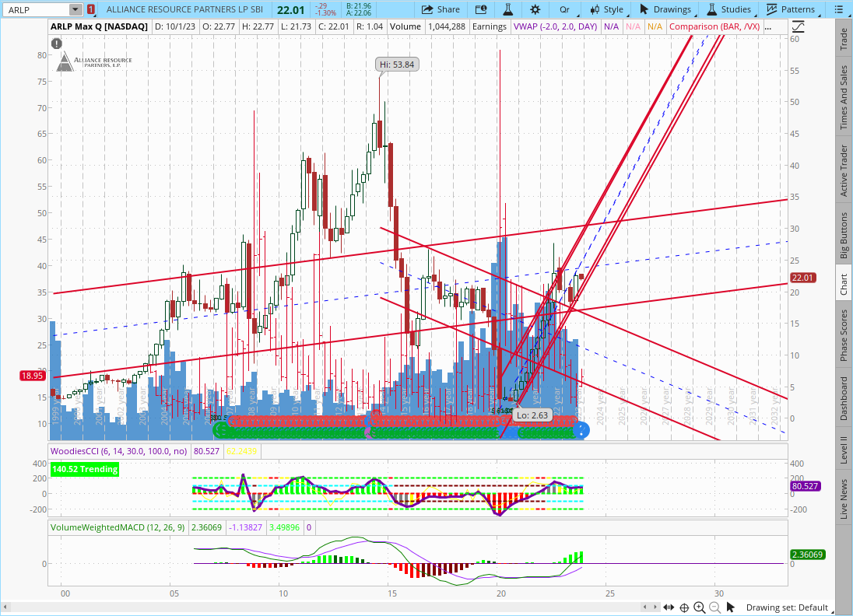Switch to the Big Buttons sidebar tab
This screenshot has width=853, height=616.
tap(844, 235)
